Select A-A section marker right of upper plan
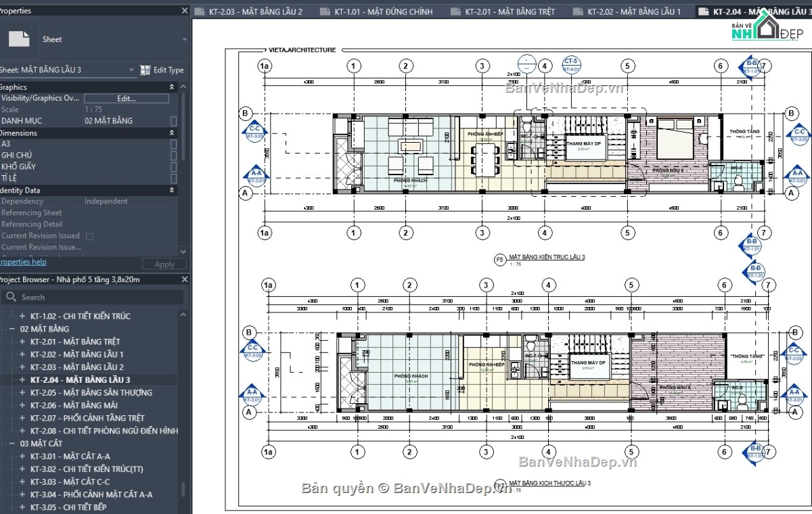The image size is (812, 514). coord(798,177)
